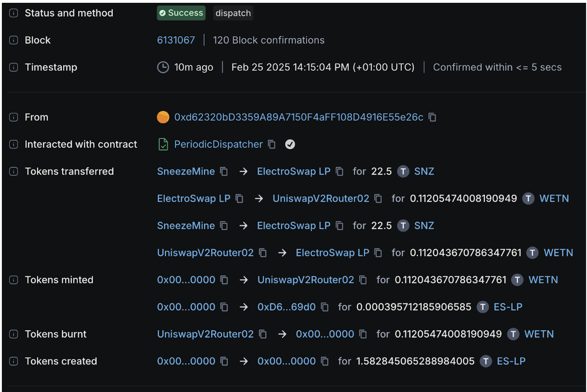Click T token icon before minted ES-LP
The width and height of the screenshot is (587, 392).
tap(483, 307)
